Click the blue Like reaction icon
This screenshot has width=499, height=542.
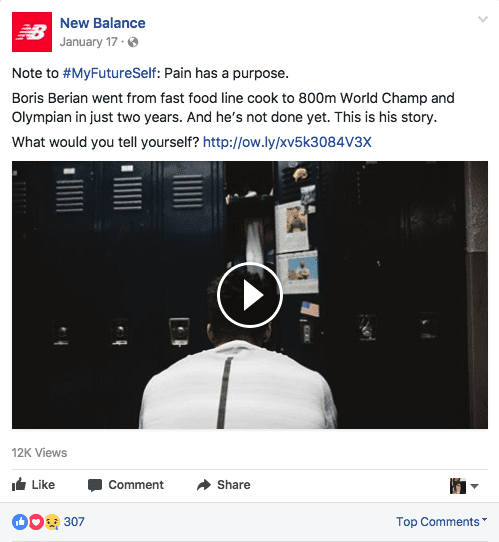point(20,522)
